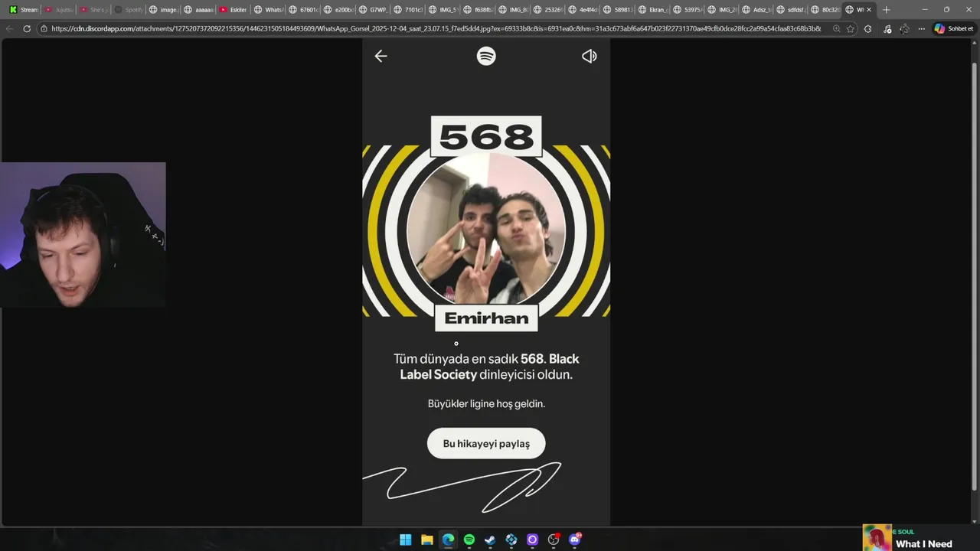The width and height of the screenshot is (980, 551).
Task: Open File Explorer from taskbar
Action: point(426,540)
